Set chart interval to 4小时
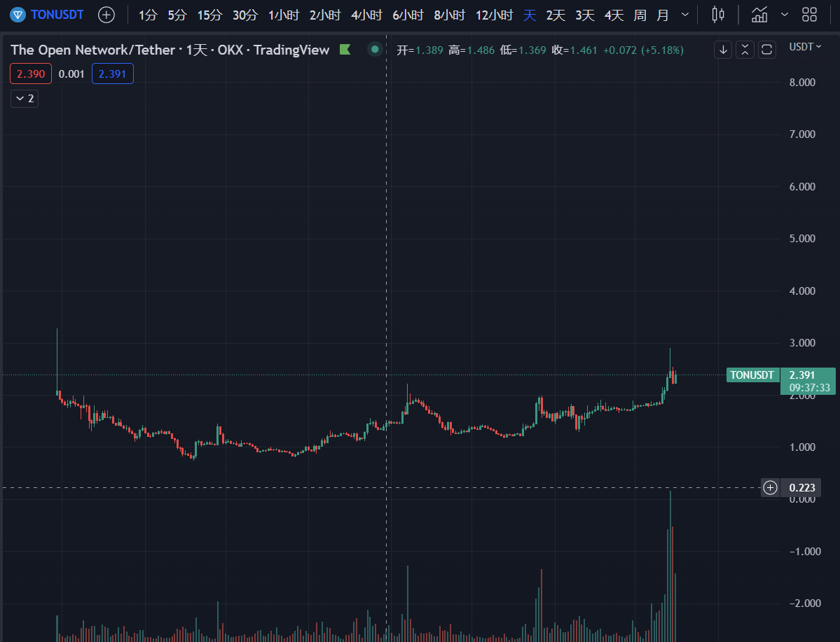 pyautogui.click(x=366, y=15)
